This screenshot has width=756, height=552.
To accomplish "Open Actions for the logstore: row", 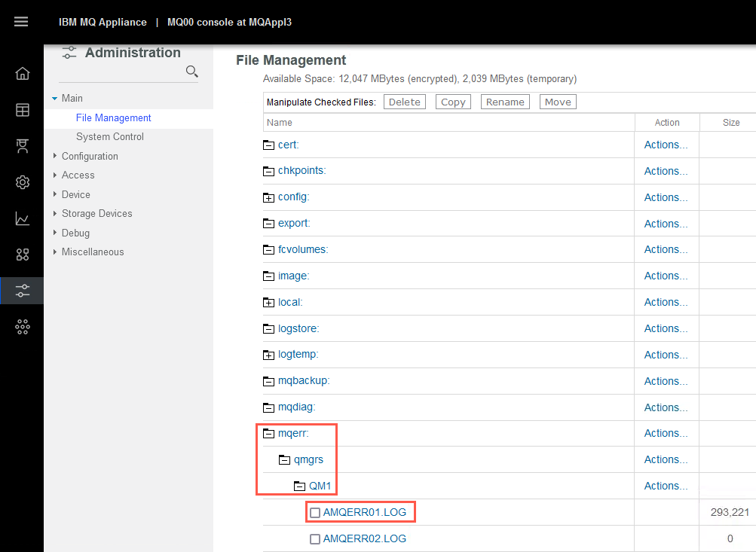I will coord(666,328).
